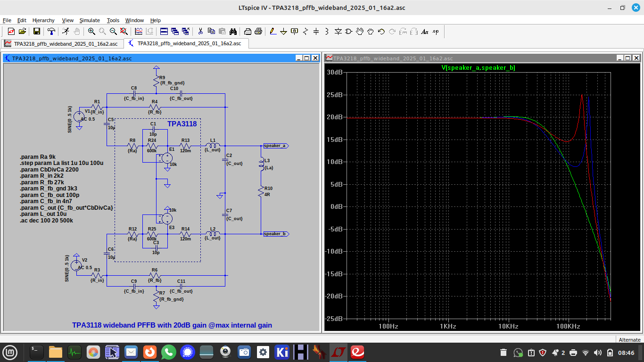Click the Undo arrow icon
This screenshot has width=644, height=362.
(381, 32)
